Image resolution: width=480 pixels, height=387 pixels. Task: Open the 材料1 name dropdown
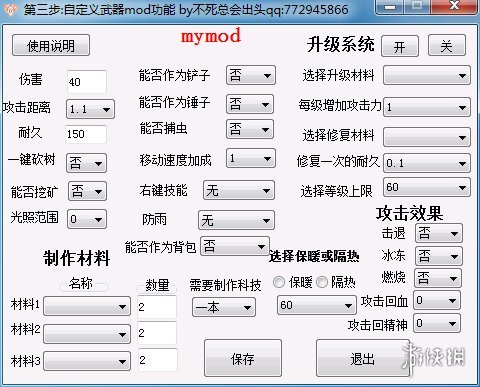click(x=87, y=306)
